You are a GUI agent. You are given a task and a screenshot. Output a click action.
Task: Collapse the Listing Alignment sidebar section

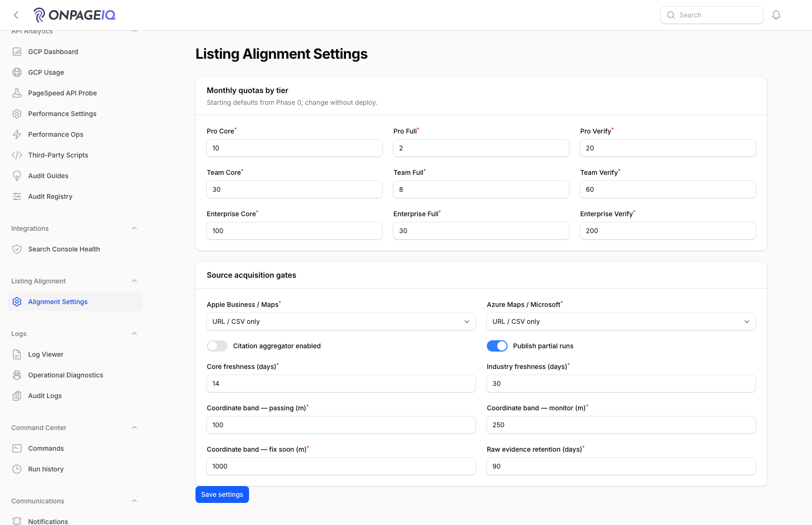tap(134, 281)
